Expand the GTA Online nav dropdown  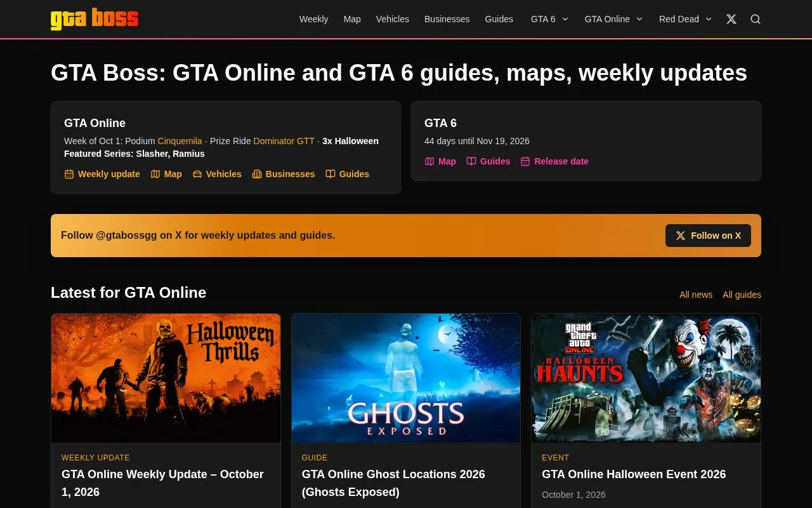[613, 19]
